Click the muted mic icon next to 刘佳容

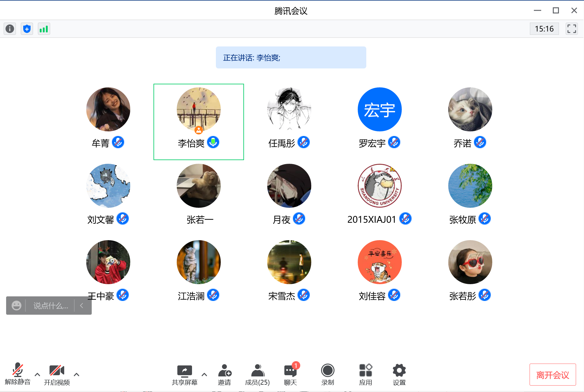coord(394,295)
